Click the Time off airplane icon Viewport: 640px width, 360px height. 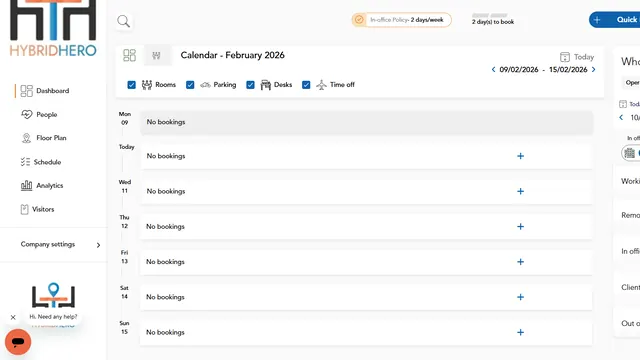tap(322, 84)
